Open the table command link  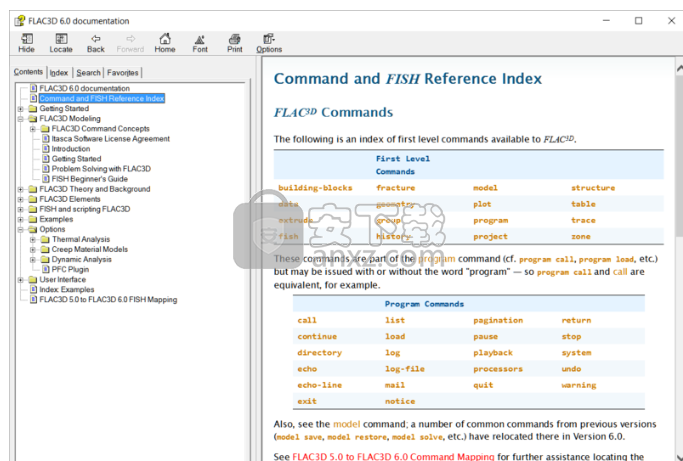coord(583,204)
